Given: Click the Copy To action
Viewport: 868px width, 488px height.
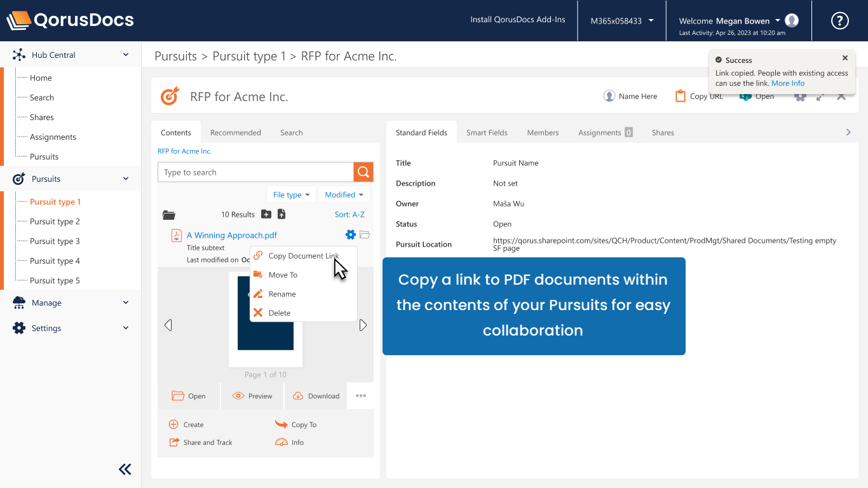Looking at the screenshot, I should 295,424.
